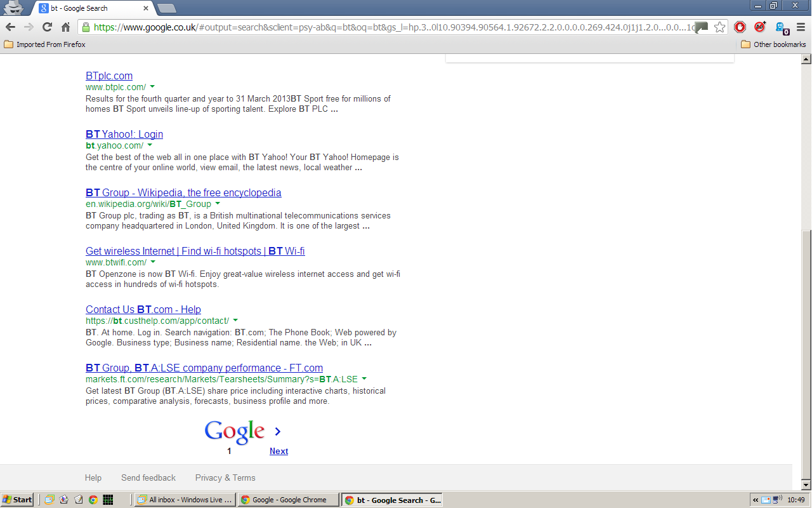Screen dimensions: 812x508
Task: Click the Adblock Plus 'AD' extension icon
Action: (x=760, y=27)
